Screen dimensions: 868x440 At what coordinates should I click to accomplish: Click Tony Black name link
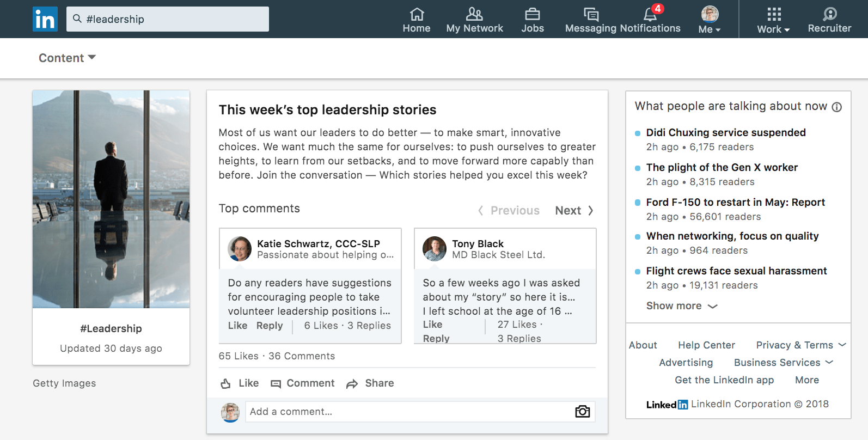478,244
